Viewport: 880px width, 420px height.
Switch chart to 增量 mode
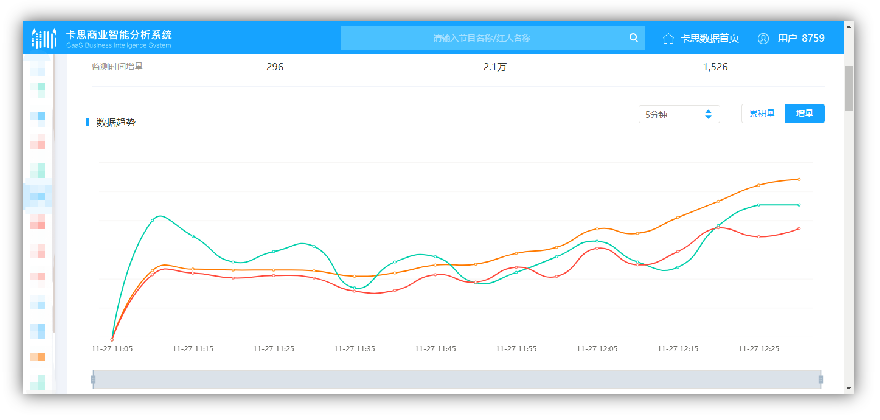(x=804, y=114)
